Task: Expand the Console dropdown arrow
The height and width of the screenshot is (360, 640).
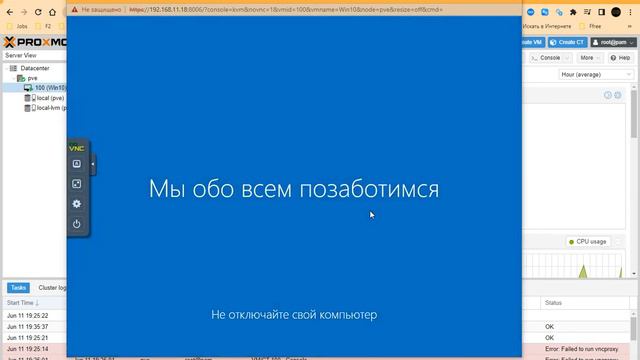Action: tap(567, 58)
